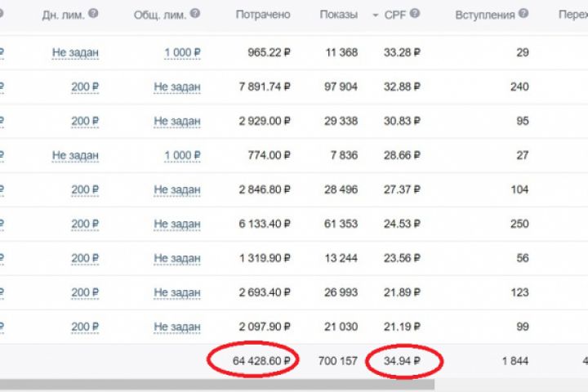The width and height of the screenshot is (588, 392).
Task: Edit total limit 1 000 ₽ in 965.22 row
Action: [x=182, y=53]
